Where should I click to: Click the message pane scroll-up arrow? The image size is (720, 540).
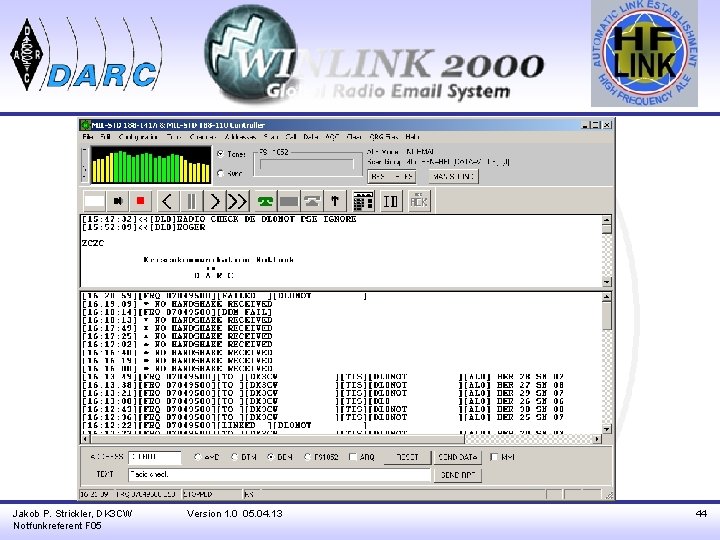coord(607,220)
